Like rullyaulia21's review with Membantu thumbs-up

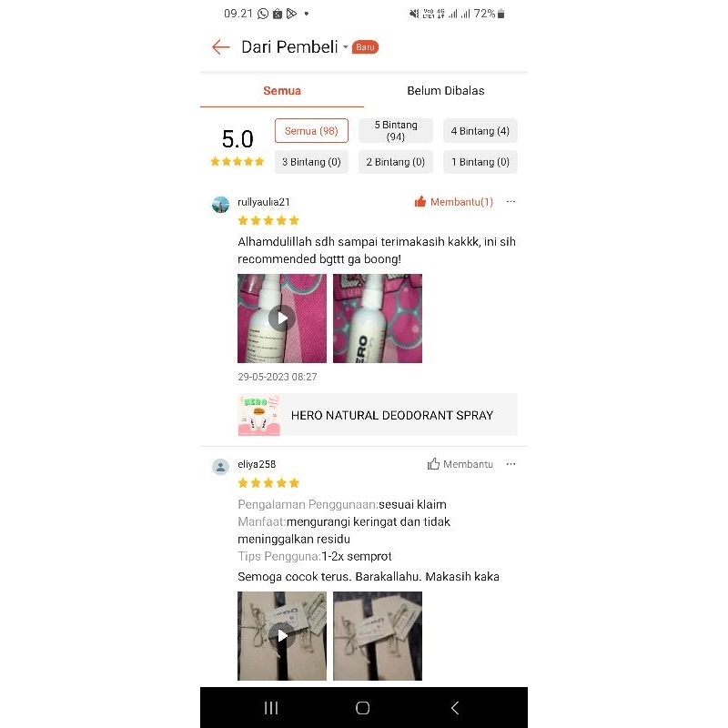coord(453,202)
